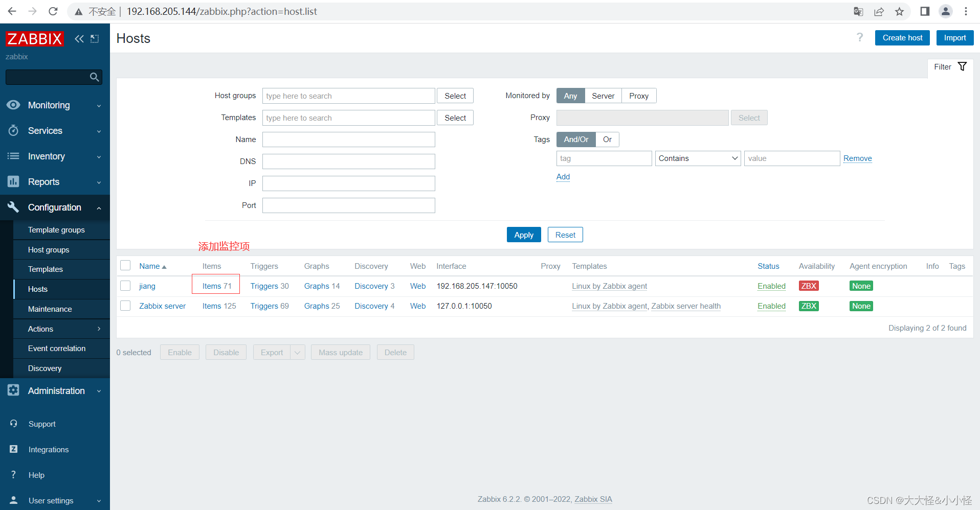
Task: Apply the host filter
Action: coord(524,235)
